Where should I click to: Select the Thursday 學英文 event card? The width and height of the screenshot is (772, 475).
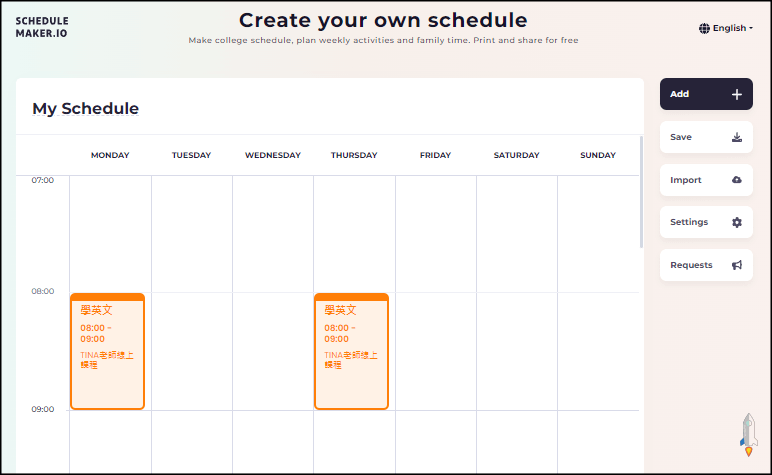[x=351, y=351]
